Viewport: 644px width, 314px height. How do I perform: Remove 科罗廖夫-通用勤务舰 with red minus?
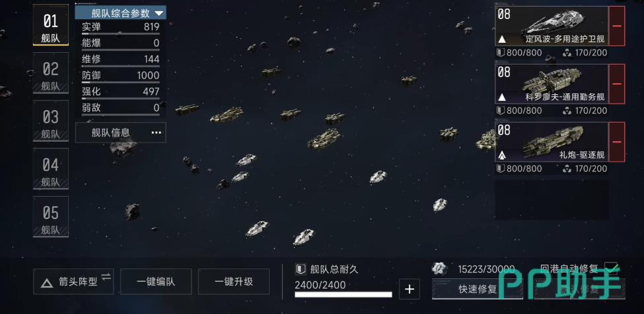[x=616, y=84]
